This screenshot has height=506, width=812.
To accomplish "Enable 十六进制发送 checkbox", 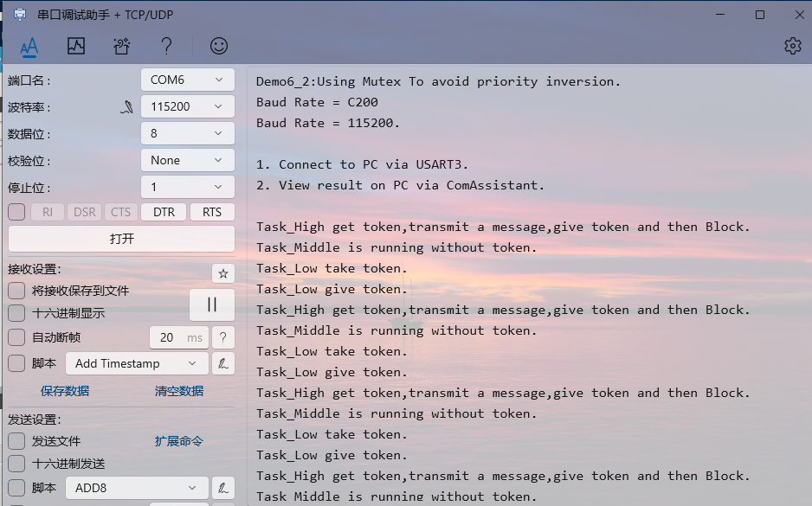I will (x=16, y=464).
